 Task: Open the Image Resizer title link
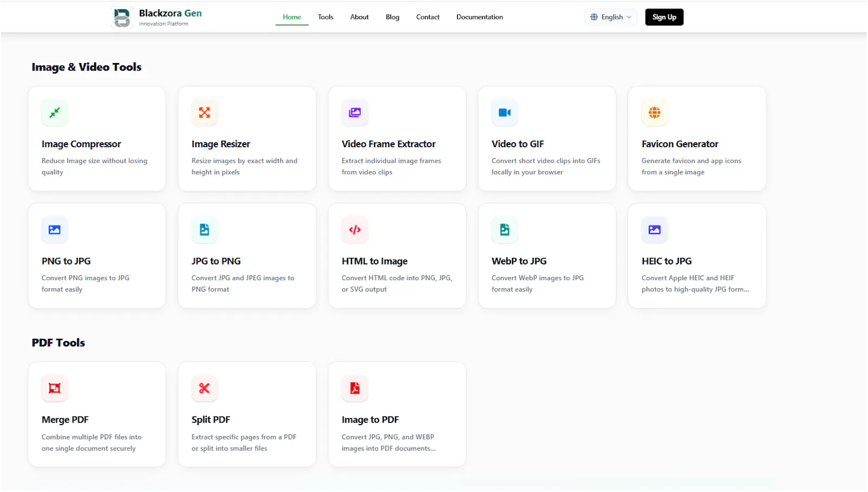click(221, 144)
